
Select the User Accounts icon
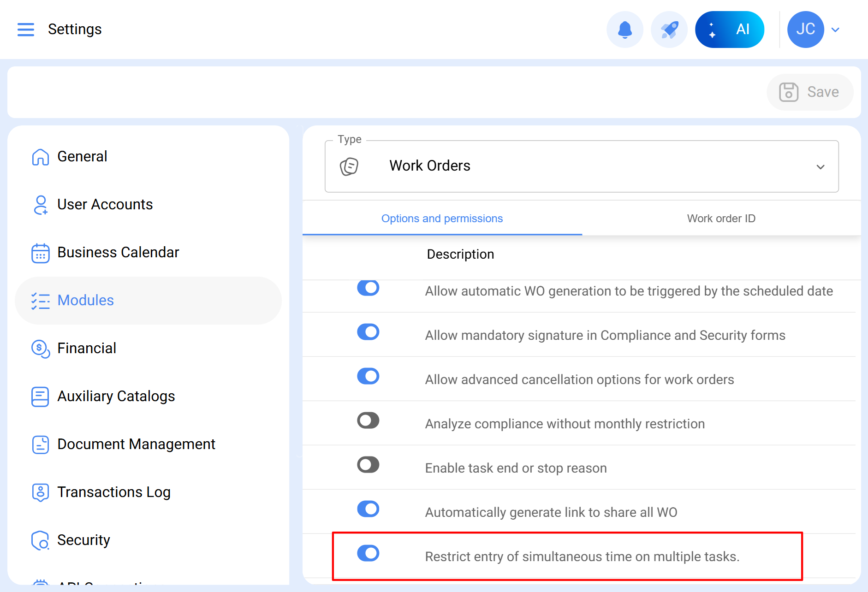[x=40, y=204]
